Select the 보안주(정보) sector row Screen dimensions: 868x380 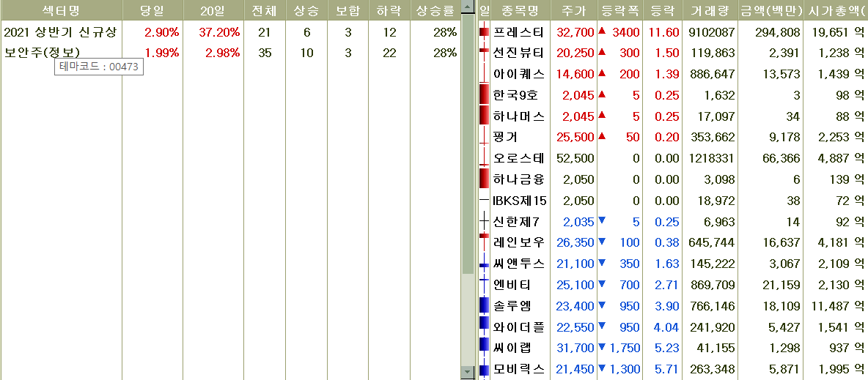pos(229,53)
